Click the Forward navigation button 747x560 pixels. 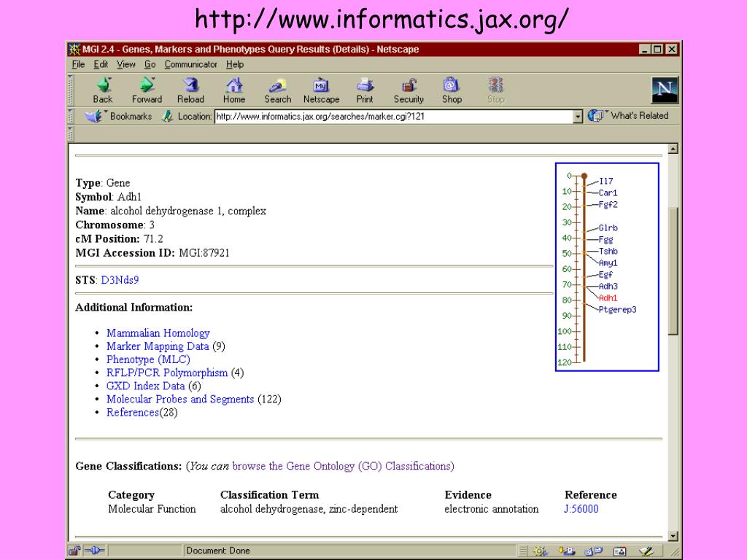click(147, 90)
